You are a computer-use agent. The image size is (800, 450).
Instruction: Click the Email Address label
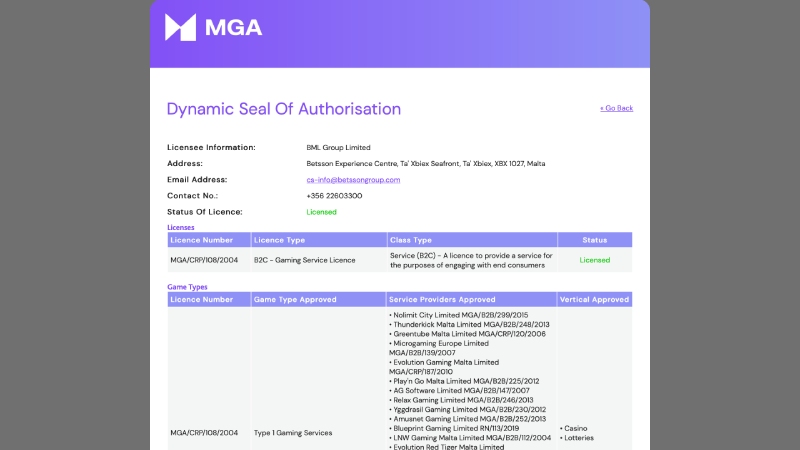(197, 180)
